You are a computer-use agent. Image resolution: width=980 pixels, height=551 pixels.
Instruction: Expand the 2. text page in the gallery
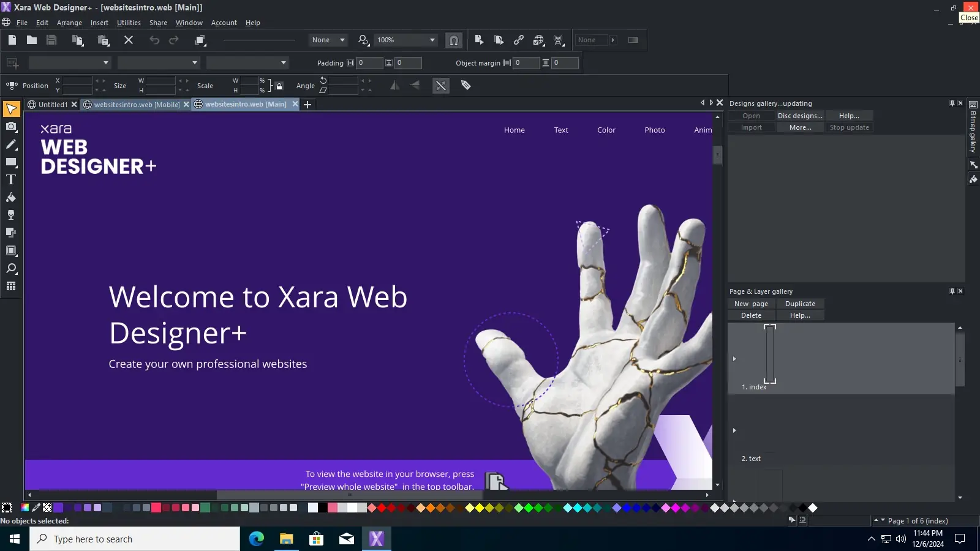coord(734,430)
